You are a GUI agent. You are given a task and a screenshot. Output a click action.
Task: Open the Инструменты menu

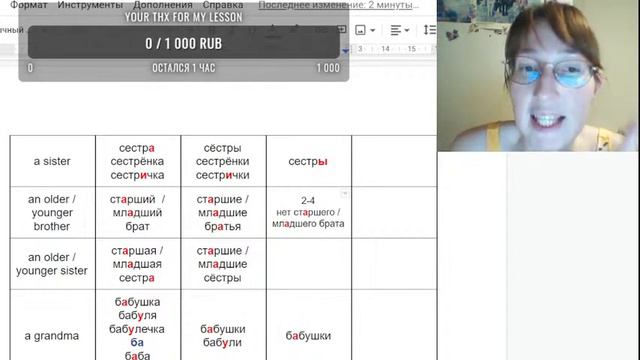click(x=90, y=5)
